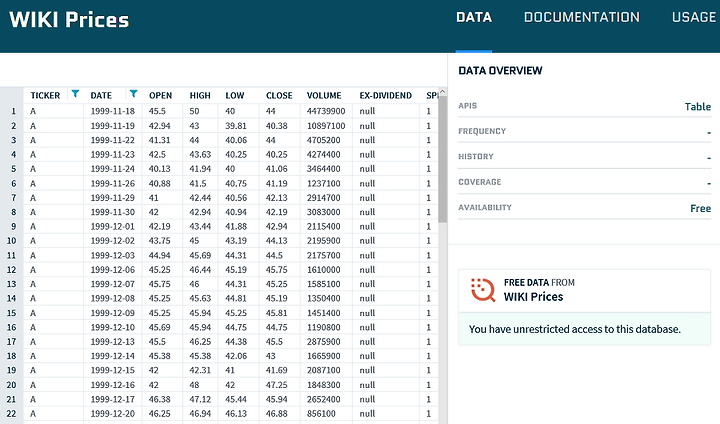Viewport: 720px width, 424px height.
Task: Click the FREQUENCY label
Action: pos(482,131)
